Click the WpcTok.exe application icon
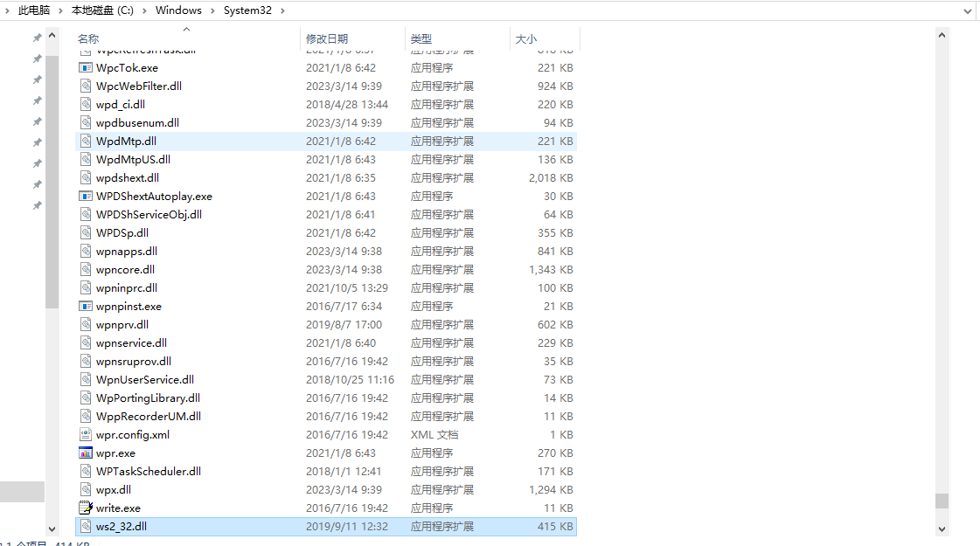 pos(85,67)
